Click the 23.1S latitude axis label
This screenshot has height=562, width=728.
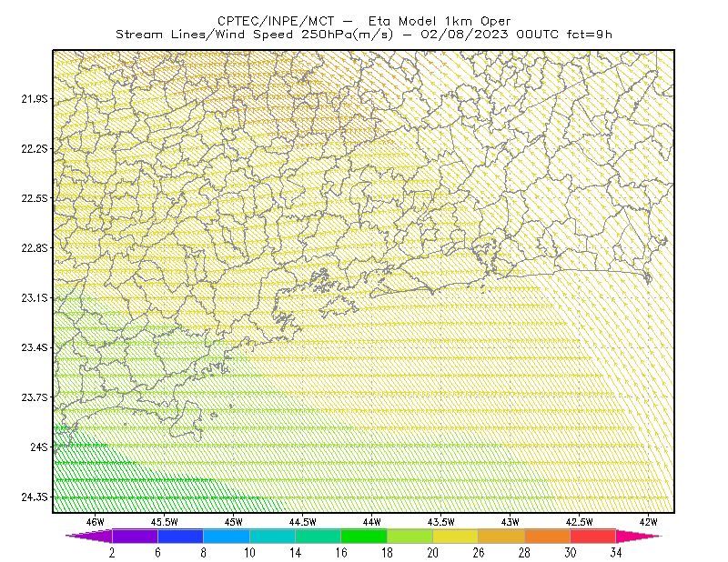click(35, 298)
